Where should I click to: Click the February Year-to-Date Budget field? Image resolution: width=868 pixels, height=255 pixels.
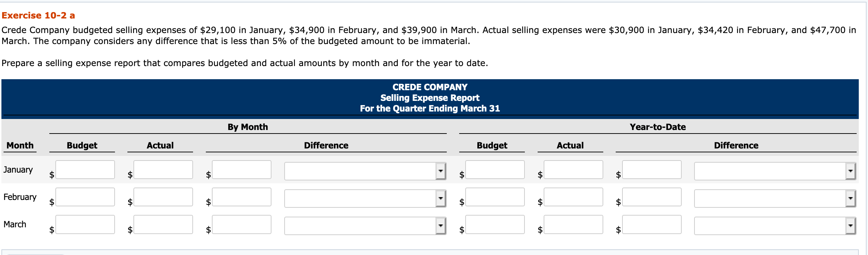point(495,197)
